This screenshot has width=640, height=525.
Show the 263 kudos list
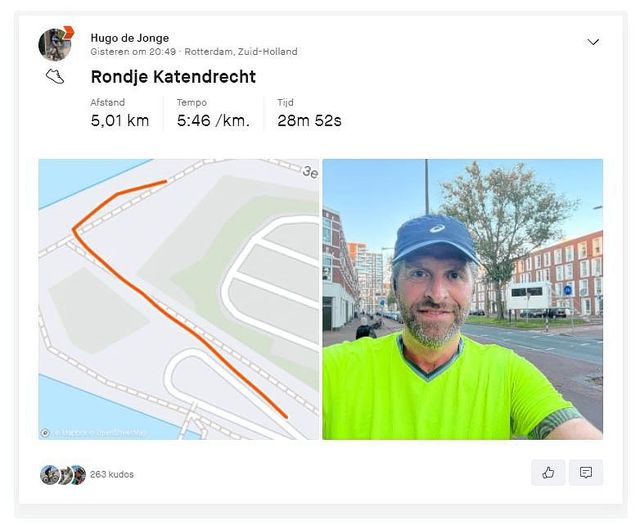tap(112, 474)
